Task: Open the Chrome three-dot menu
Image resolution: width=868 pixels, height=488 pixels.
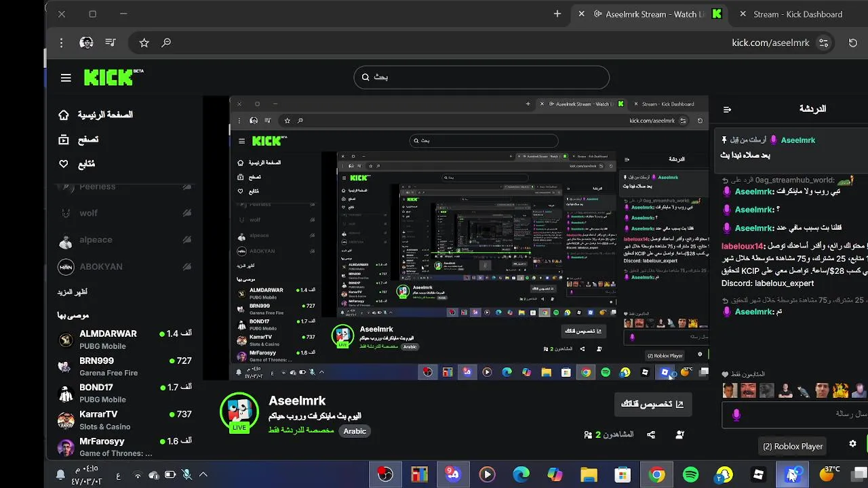Action: 61,43
